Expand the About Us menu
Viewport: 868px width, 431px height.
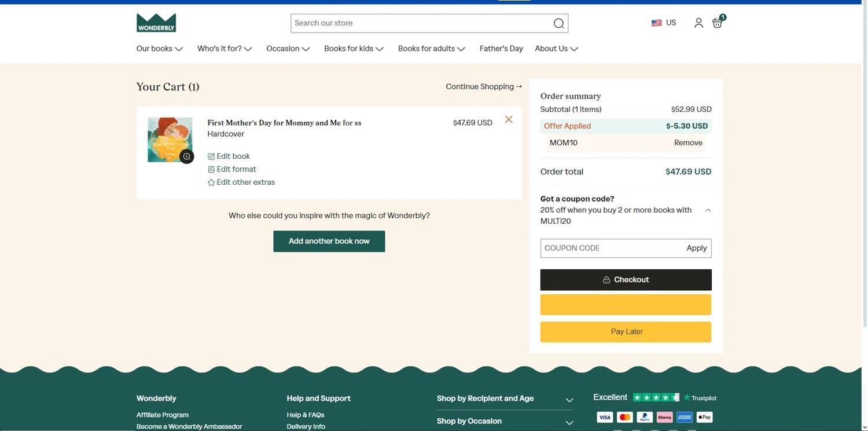pyautogui.click(x=556, y=49)
